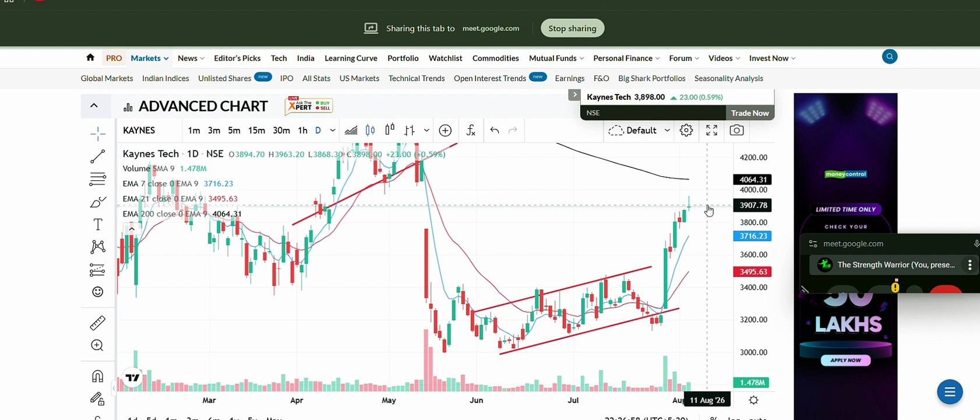Choose the bars chart style icon
The width and height of the screenshot is (980, 420).
410,130
